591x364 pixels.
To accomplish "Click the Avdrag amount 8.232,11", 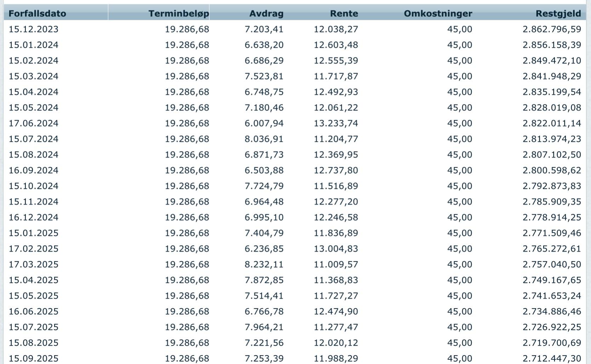I will click(x=264, y=264).
